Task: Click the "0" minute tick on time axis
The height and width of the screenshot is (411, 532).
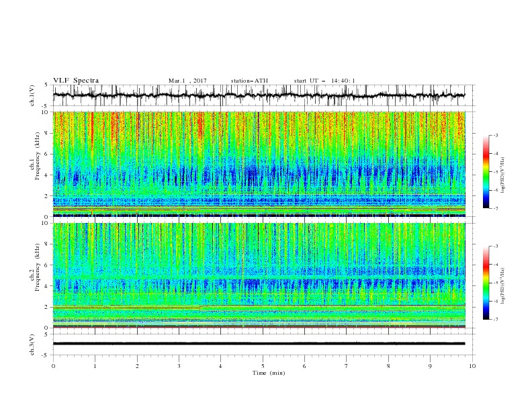Action: click(x=53, y=366)
